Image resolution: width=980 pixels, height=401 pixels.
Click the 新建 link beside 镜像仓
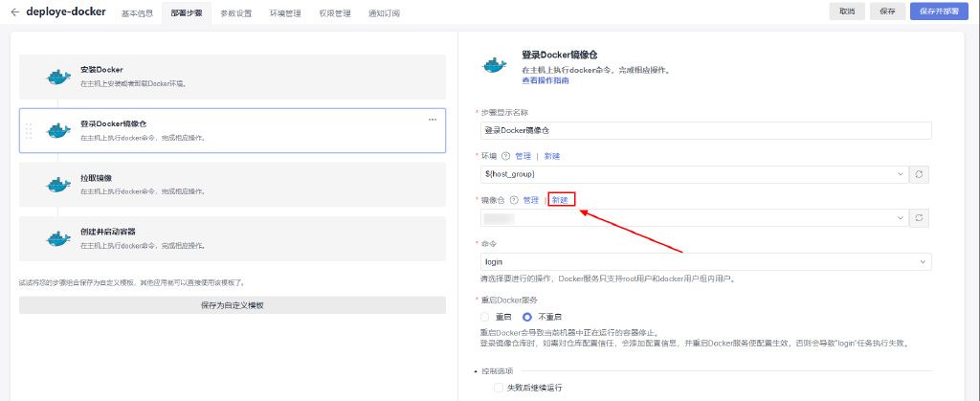tap(561, 200)
